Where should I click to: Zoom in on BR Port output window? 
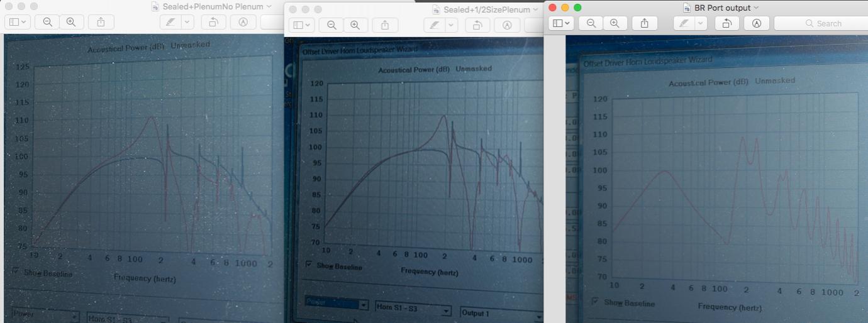pos(615,23)
